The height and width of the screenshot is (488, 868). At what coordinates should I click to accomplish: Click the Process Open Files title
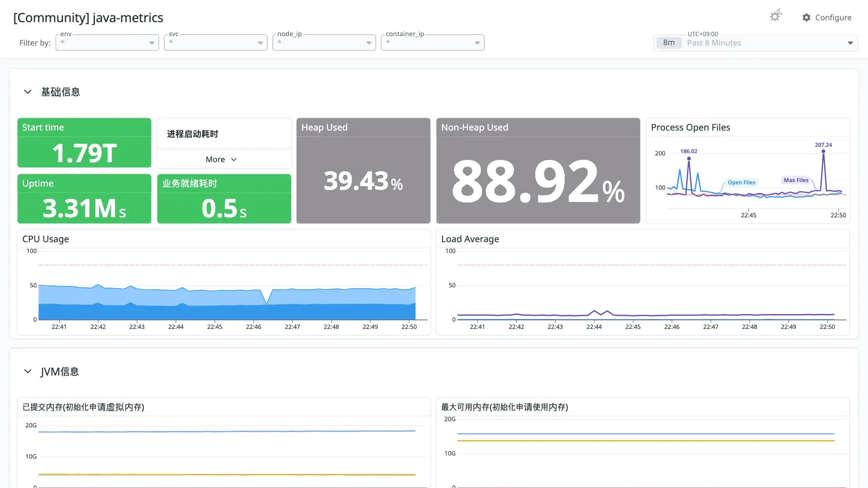(690, 127)
